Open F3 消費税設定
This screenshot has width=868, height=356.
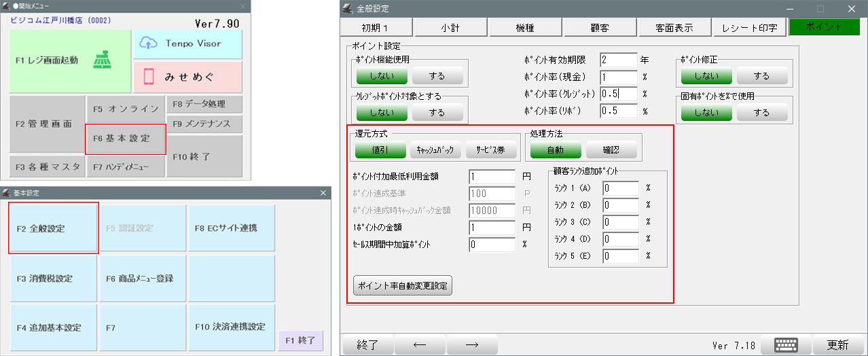pos(54,279)
